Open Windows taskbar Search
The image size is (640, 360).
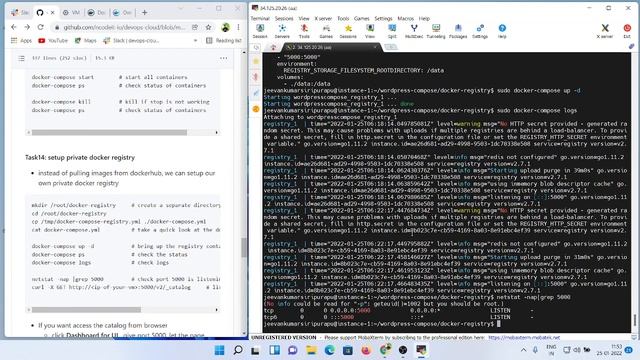pos(238,350)
